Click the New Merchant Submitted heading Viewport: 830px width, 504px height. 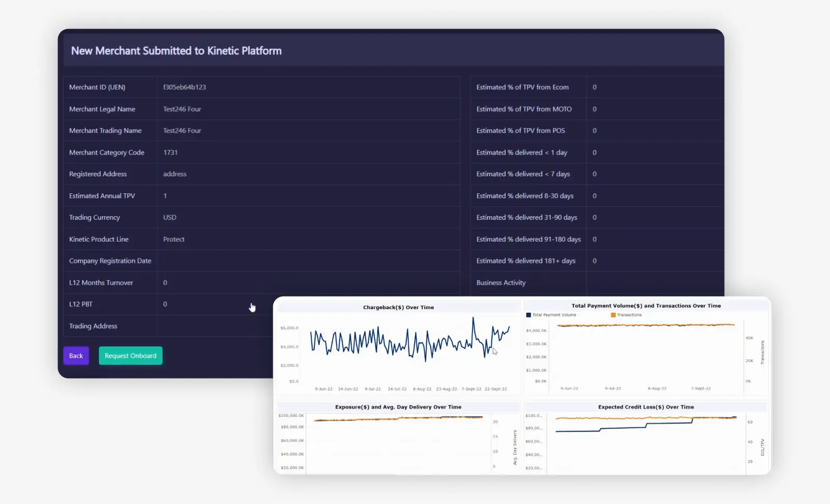176,51
